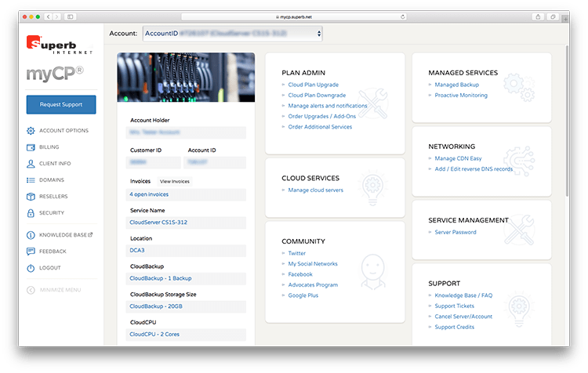Viewport: 588px width, 373px height.
Task: Open the Resellers menu item
Action: (x=53, y=197)
